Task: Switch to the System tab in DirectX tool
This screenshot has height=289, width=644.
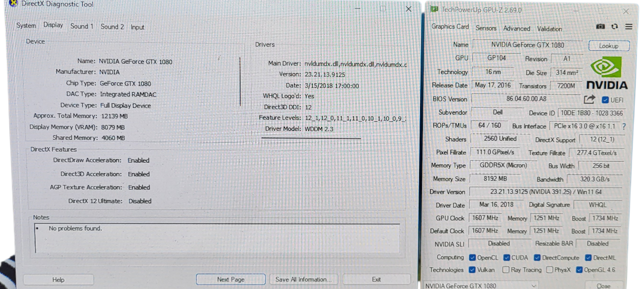Action: tap(26, 26)
